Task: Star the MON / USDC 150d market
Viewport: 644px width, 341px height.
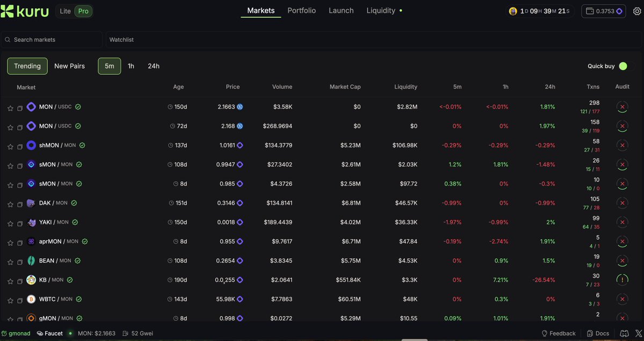Action: pos(10,108)
